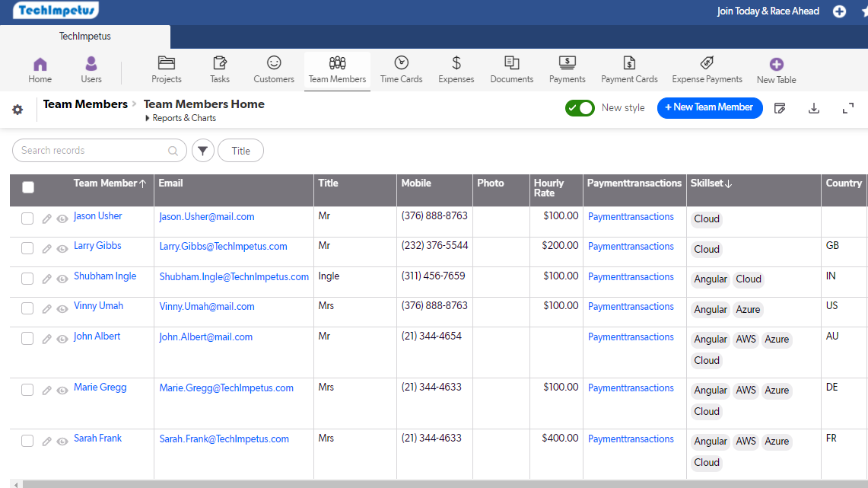This screenshot has height=488, width=868.
Task: Select the TechImpetus app tab
Action: [x=85, y=36]
